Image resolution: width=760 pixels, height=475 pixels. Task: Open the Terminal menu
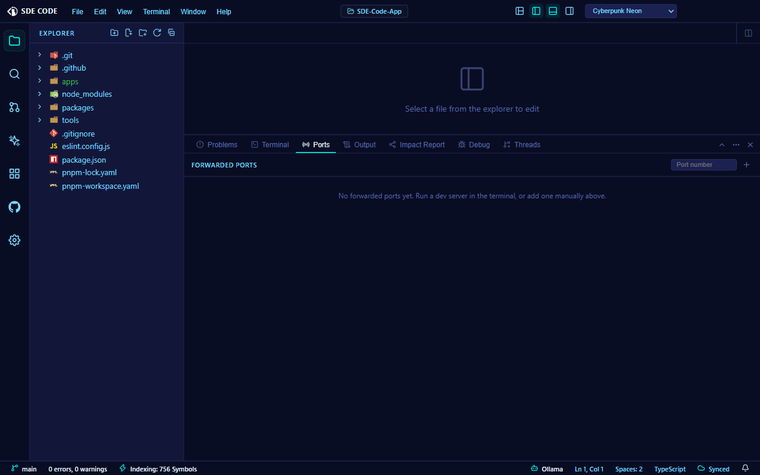(156, 12)
